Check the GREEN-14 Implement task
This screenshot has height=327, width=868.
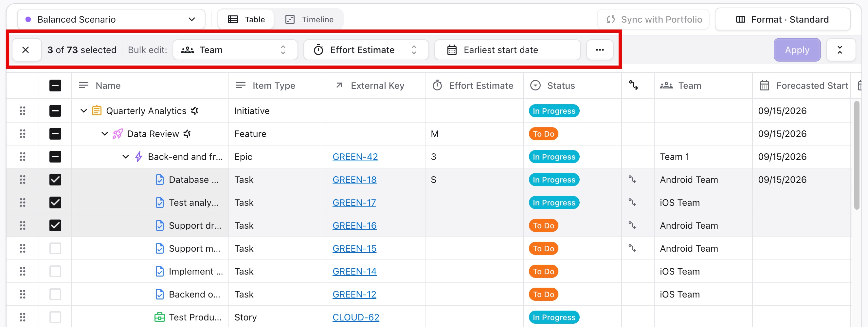[55, 271]
